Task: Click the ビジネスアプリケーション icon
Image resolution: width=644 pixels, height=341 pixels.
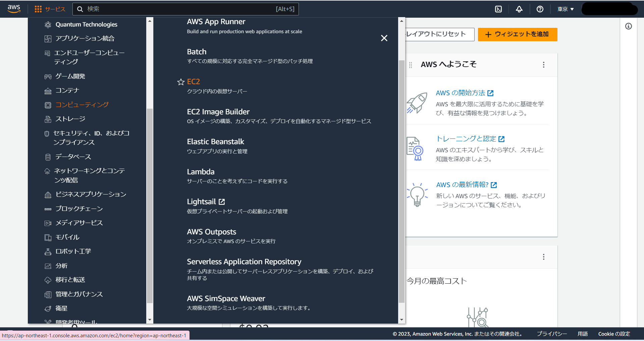Action: pos(48,194)
